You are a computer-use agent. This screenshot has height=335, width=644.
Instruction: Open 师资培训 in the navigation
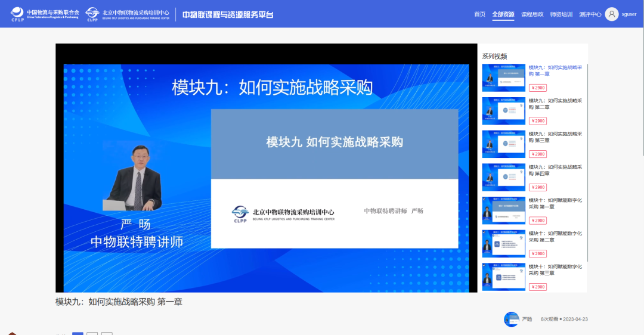tap(561, 14)
